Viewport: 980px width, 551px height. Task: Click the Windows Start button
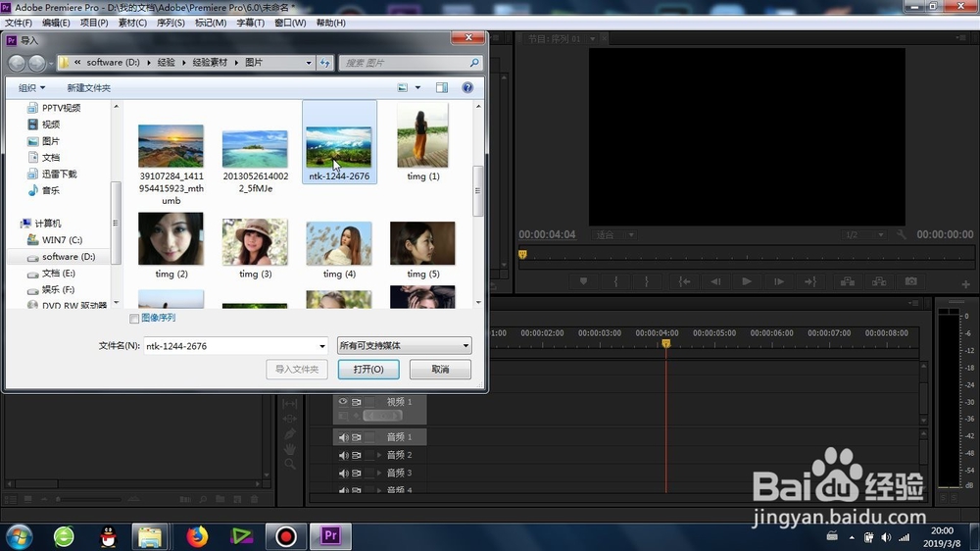(18, 536)
